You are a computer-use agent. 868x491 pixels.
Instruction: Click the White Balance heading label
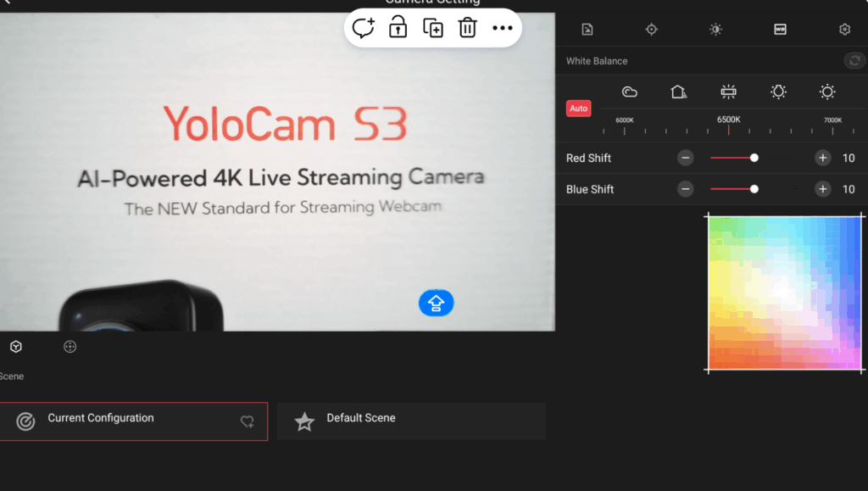(x=597, y=61)
